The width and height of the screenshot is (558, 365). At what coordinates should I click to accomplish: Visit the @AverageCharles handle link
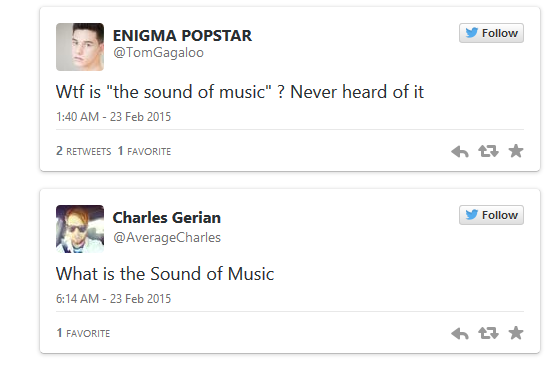point(167,237)
